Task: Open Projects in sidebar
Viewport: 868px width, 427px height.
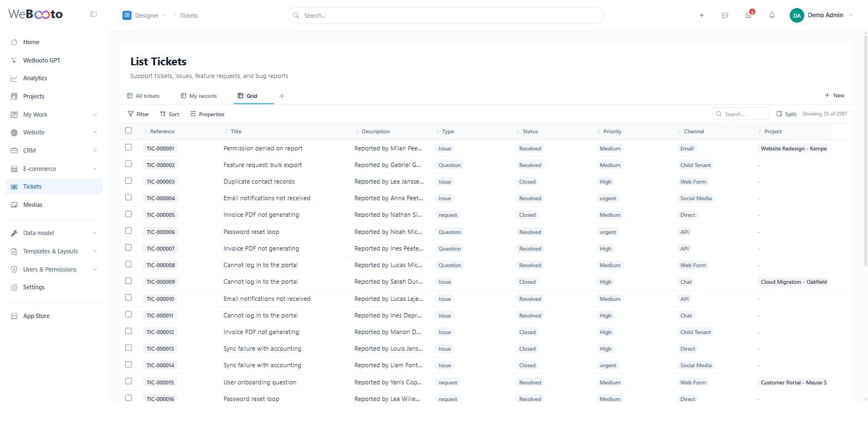Action: pyautogui.click(x=54, y=96)
